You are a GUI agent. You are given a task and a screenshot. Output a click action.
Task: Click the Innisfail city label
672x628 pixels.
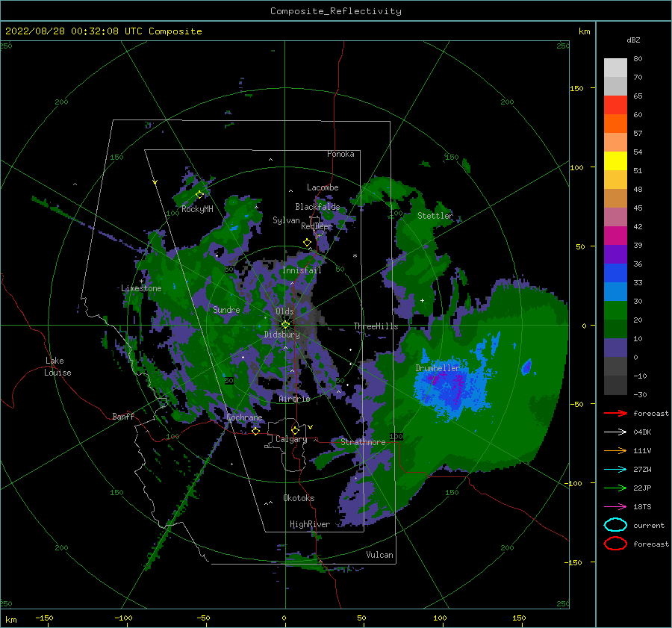[x=302, y=270]
